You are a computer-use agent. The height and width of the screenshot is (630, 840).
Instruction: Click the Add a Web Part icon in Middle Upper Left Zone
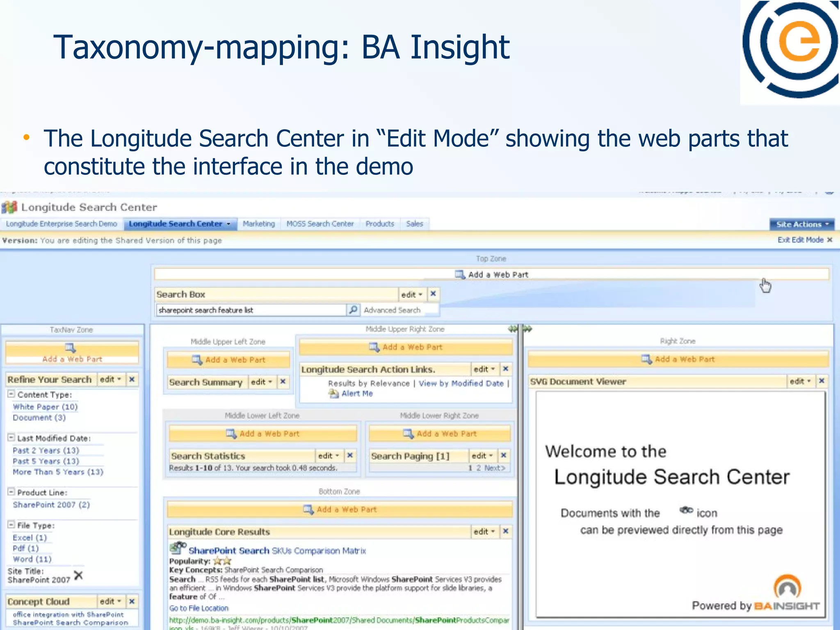click(197, 360)
